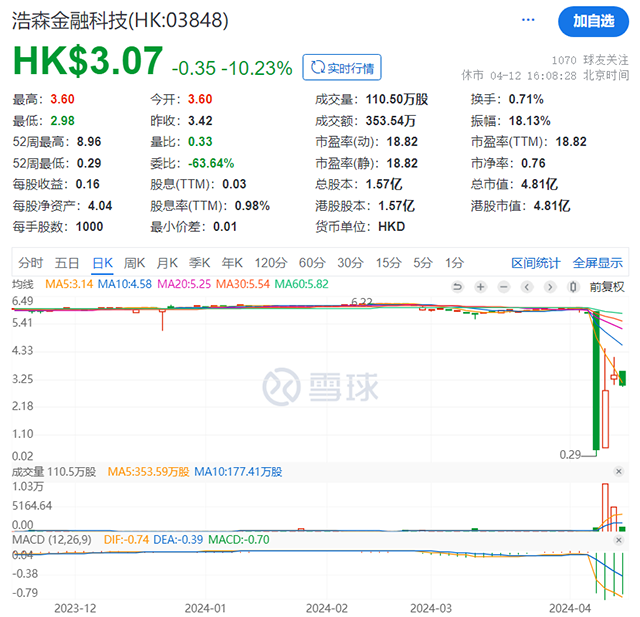This screenshot has width=640, height=617.
Task: Switch to the 30分 interval tab
Action: coord(350,263)
